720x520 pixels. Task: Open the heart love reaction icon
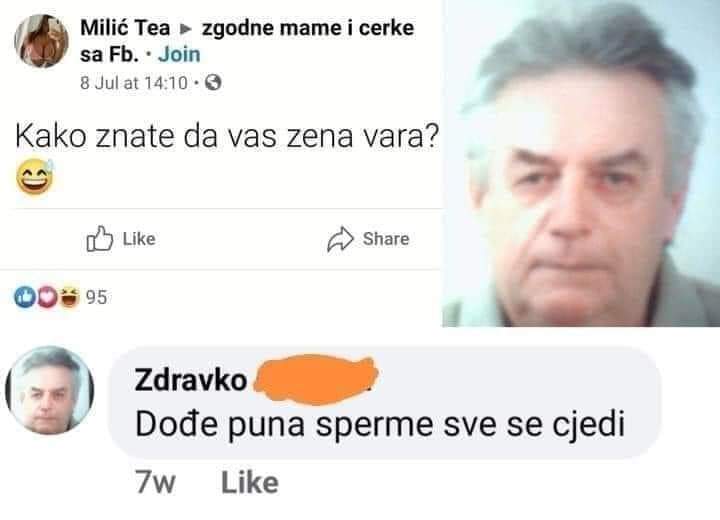pyautogui.click(x=47, y=297)
